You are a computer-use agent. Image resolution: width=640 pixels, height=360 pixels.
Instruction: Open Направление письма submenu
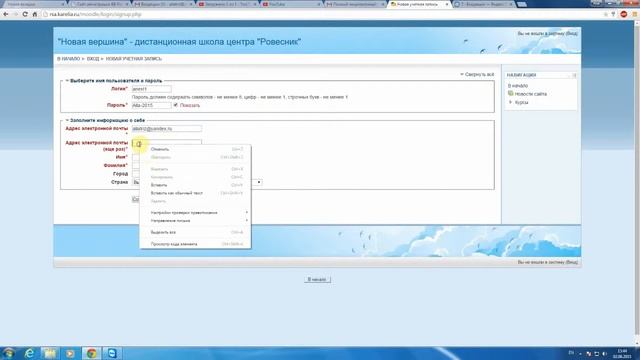195,220
